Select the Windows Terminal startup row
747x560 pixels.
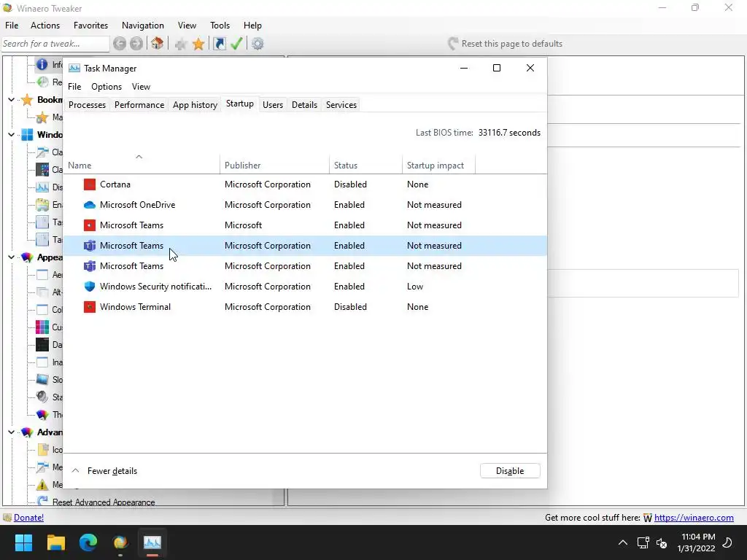(305, 307)
